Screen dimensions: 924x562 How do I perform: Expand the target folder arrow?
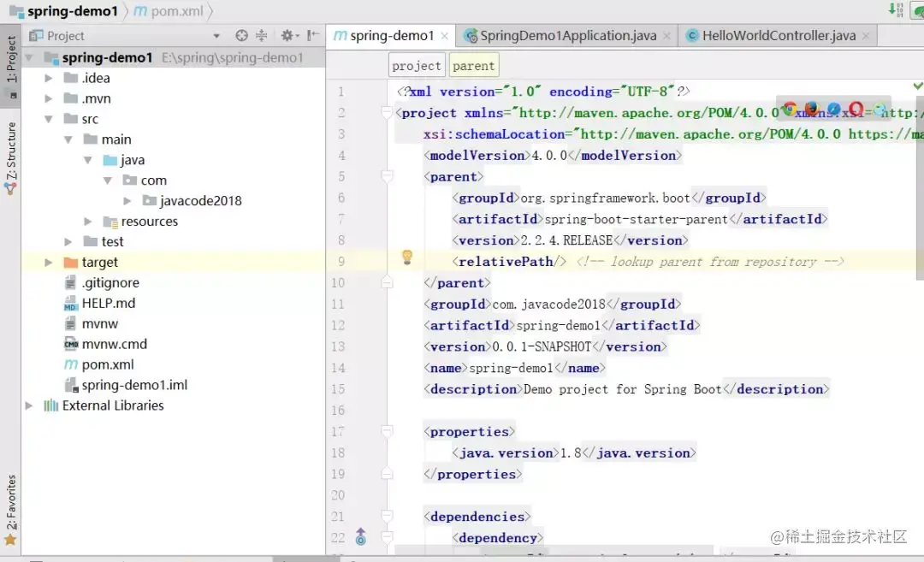pyautogui.click(x=49, y=262)
